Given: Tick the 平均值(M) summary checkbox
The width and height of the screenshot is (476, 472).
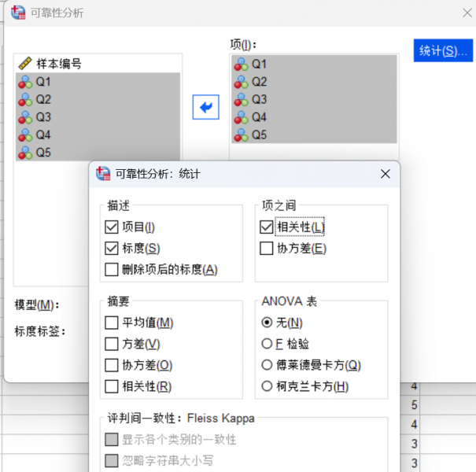Looking at the screenshot, I should [112, 323].
